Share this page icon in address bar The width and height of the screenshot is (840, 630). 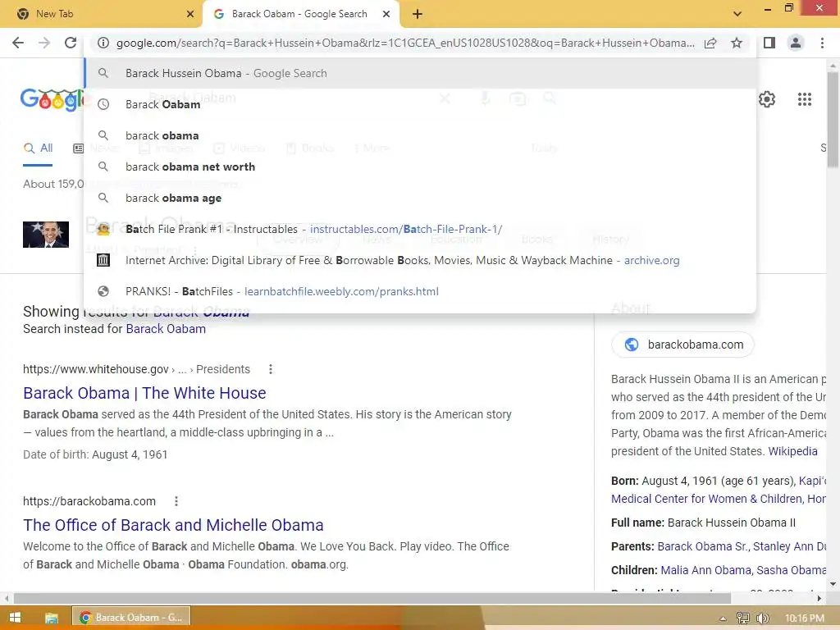(710, 43)
